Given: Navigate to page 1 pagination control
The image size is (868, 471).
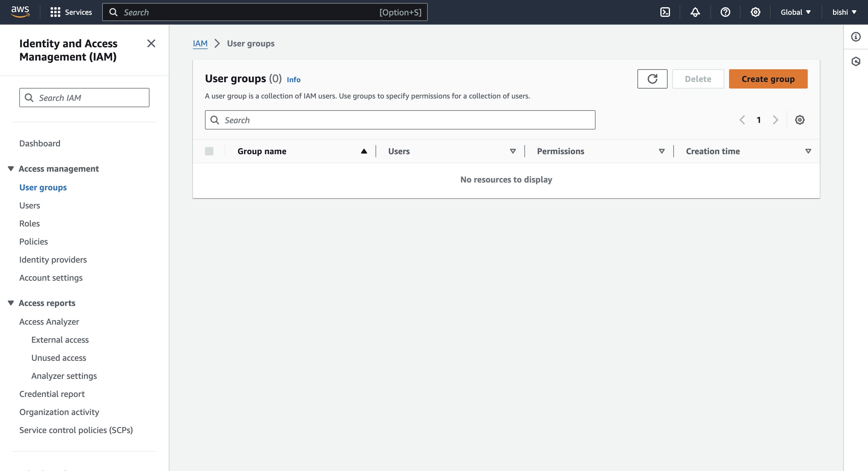Looking at the screenshot, I should (x=758, y=120).
